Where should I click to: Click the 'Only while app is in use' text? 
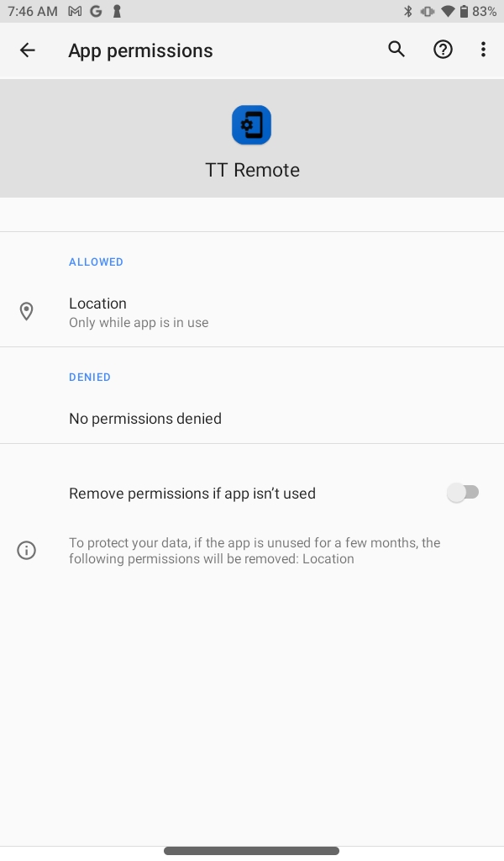coord(139,323)
